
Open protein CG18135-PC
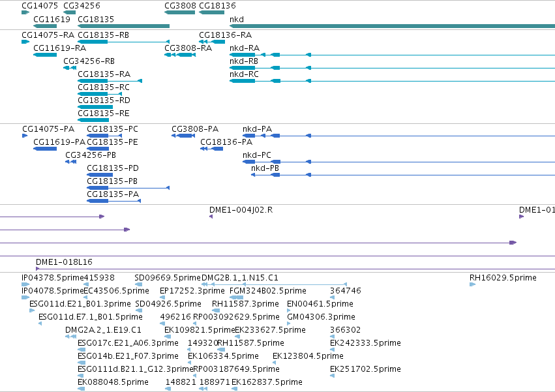[104, 136]
